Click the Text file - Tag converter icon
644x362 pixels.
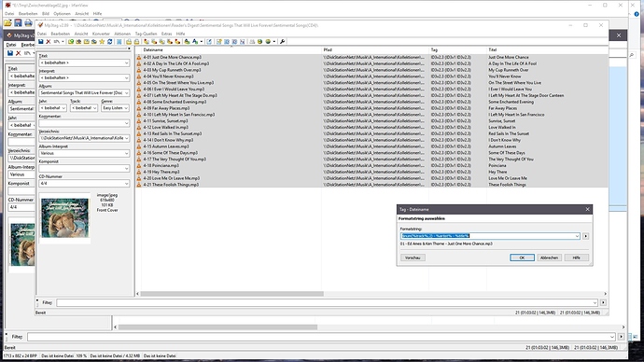(x=170, y=41)
